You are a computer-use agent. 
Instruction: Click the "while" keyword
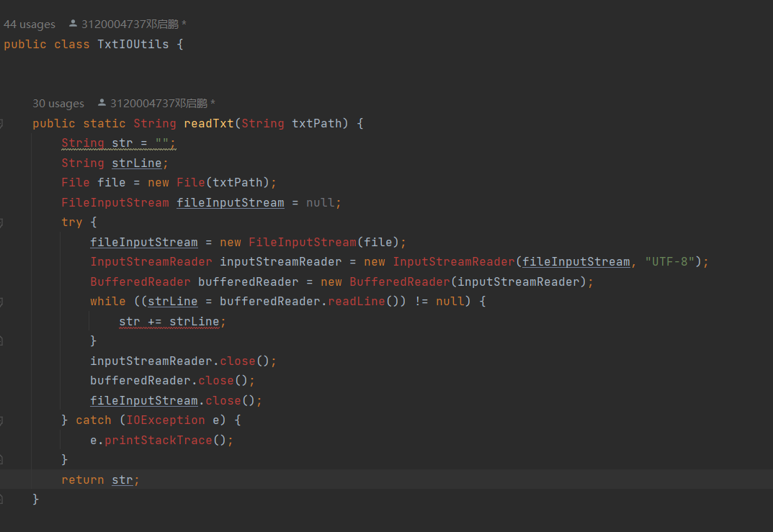108,302
